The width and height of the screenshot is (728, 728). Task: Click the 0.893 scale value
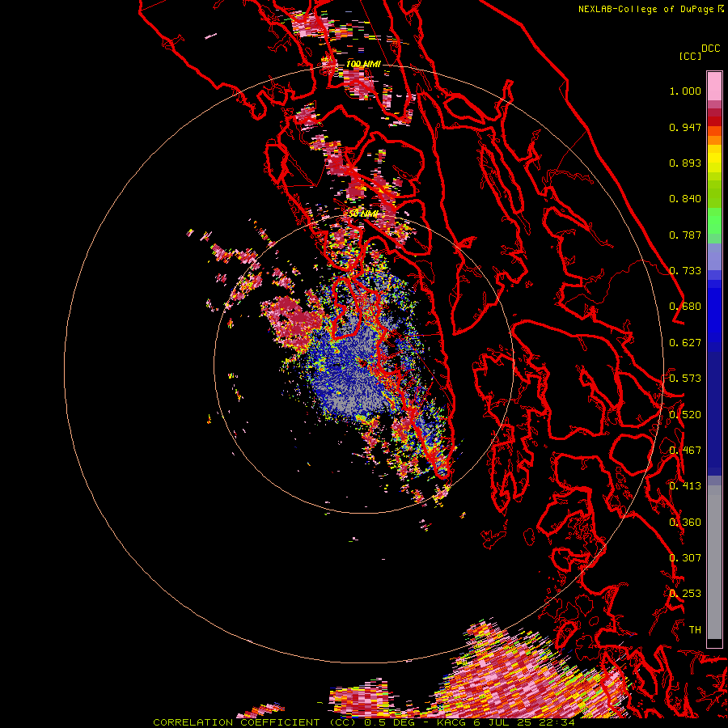coord(685,163)
